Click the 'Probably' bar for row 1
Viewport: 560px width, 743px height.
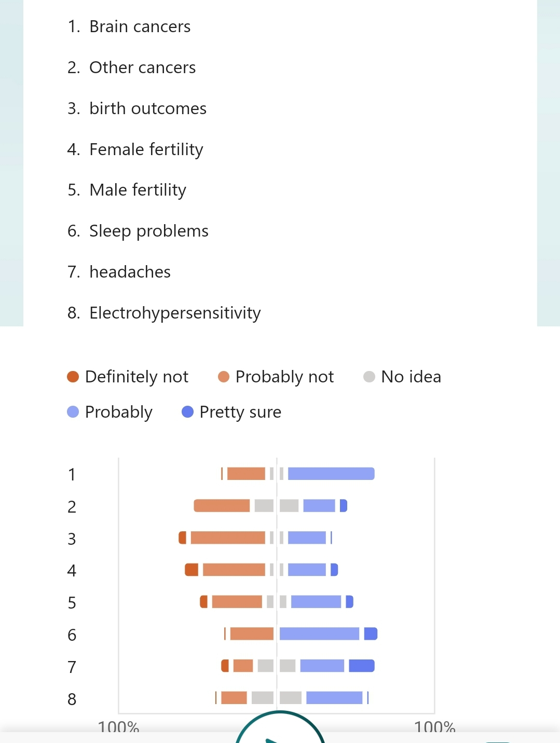tap(331, 474)
